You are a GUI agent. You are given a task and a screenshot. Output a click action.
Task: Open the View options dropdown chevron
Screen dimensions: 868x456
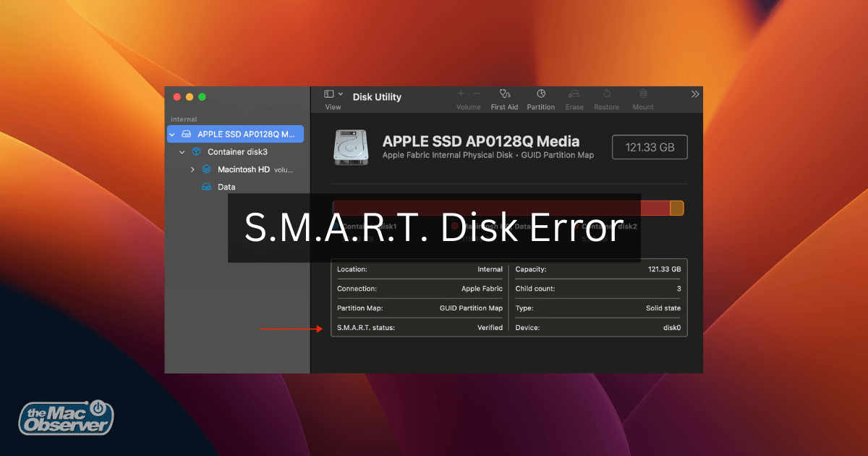pos(341,94)
